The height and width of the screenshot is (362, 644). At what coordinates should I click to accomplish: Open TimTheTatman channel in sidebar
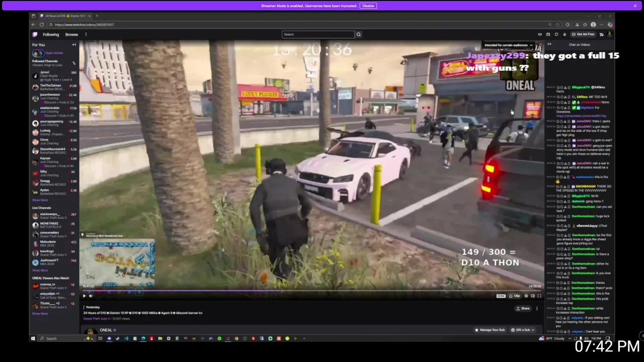pos(54,87)
